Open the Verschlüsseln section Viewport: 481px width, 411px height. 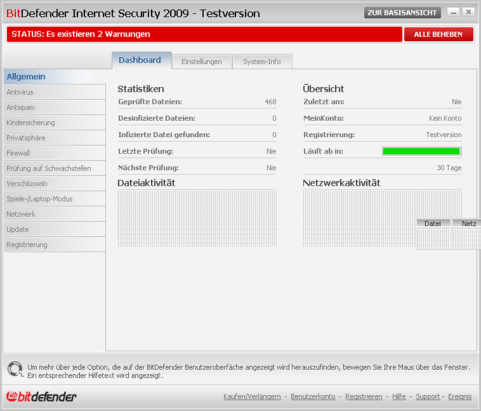55,184
